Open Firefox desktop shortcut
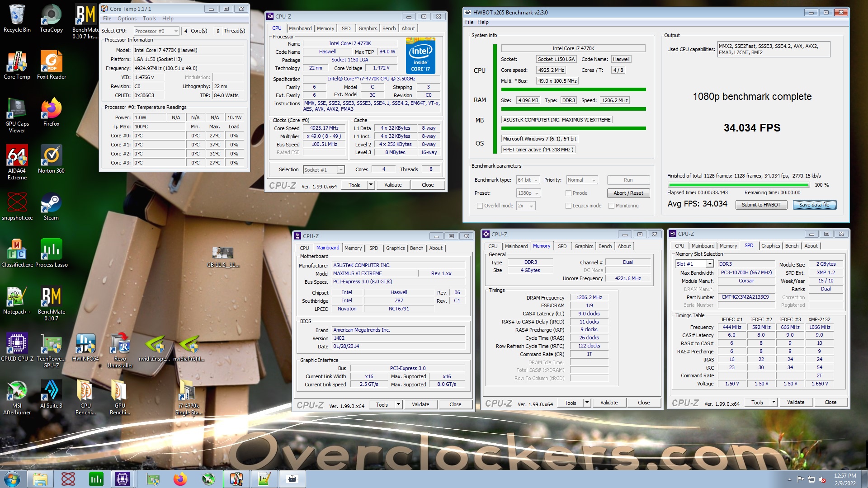The image size is (868, 488). pos(51,113)
